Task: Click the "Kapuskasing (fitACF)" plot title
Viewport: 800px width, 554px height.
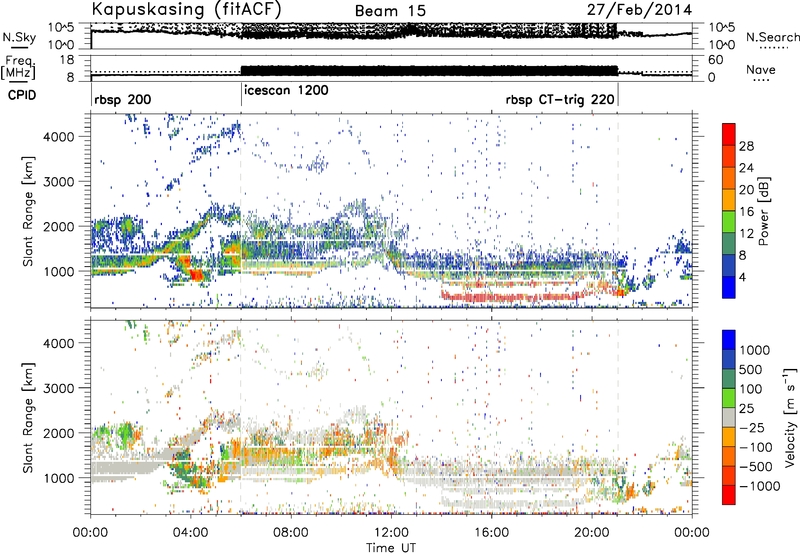Action: 186,9
